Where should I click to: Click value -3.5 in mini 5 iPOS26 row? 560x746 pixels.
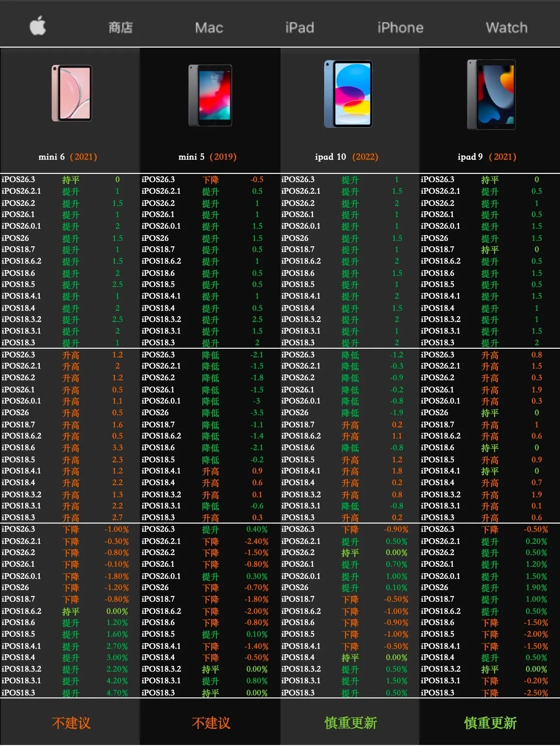(x=257, y=413)
